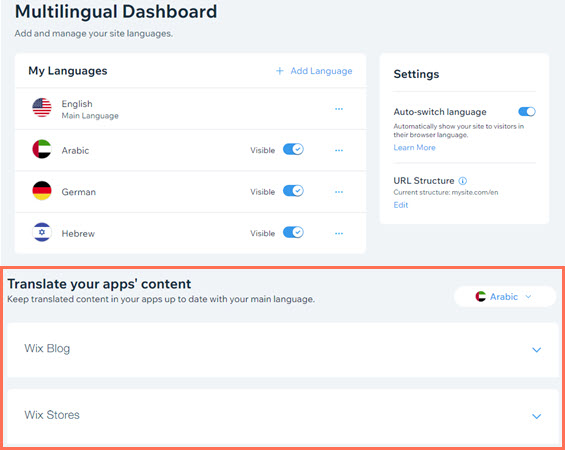Toggle German visibility switch
The image size is (565, 450).
coord(293,191)
